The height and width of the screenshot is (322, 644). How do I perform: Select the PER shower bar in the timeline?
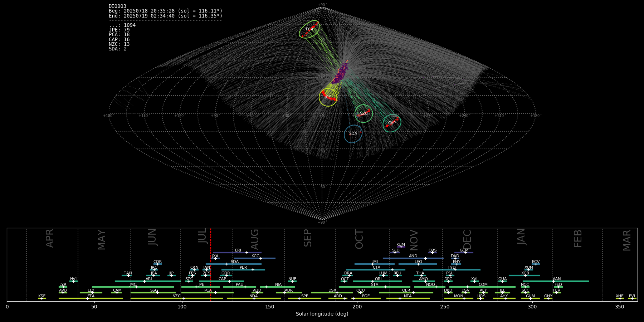pyautogui.click(x=243, y=270)
